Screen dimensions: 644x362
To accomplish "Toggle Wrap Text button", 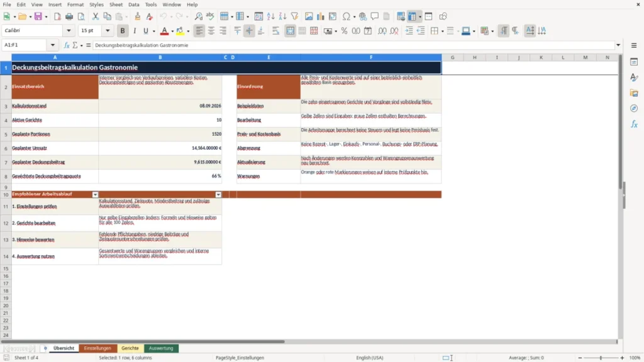I will (275, 31).
